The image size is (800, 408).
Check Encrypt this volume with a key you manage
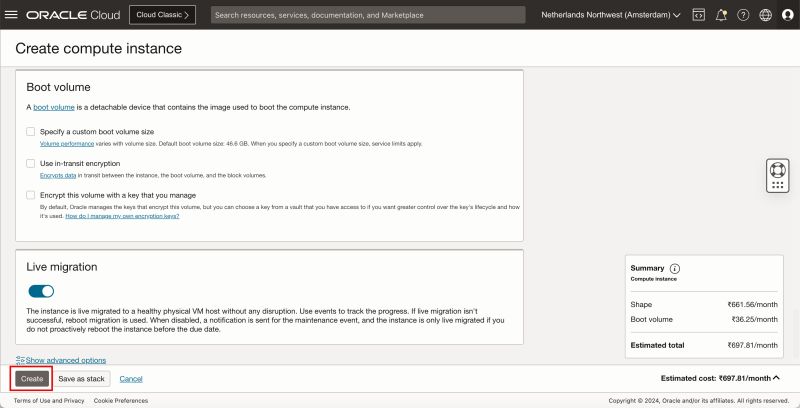pyautogui.click(x=31, y=195)
